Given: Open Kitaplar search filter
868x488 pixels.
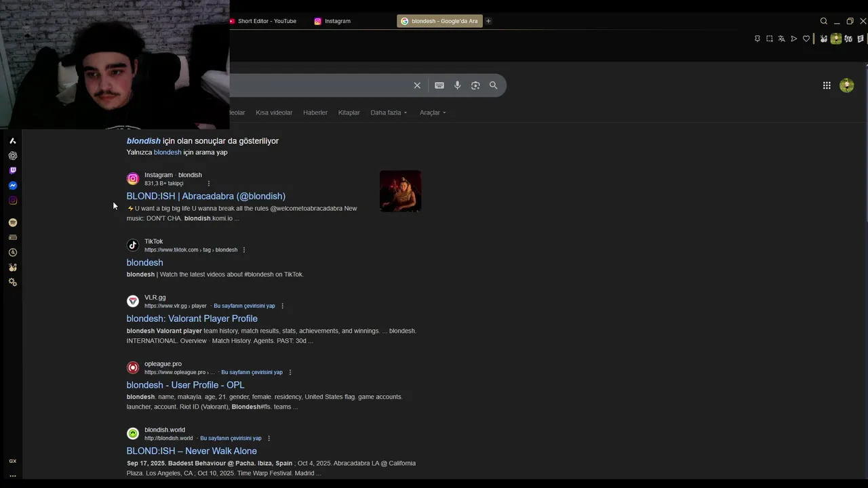Looking at the screenshot, I should 349,113.
